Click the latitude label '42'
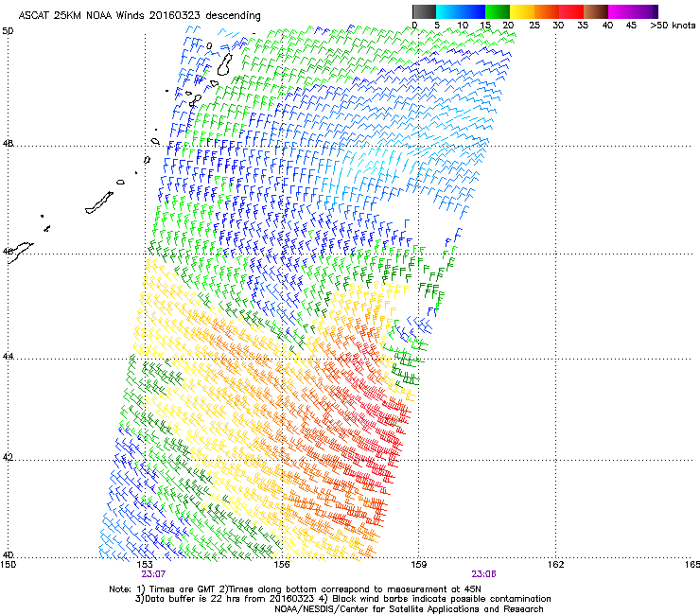Viewport: 700px width, 615px height. tap(8, 457)
